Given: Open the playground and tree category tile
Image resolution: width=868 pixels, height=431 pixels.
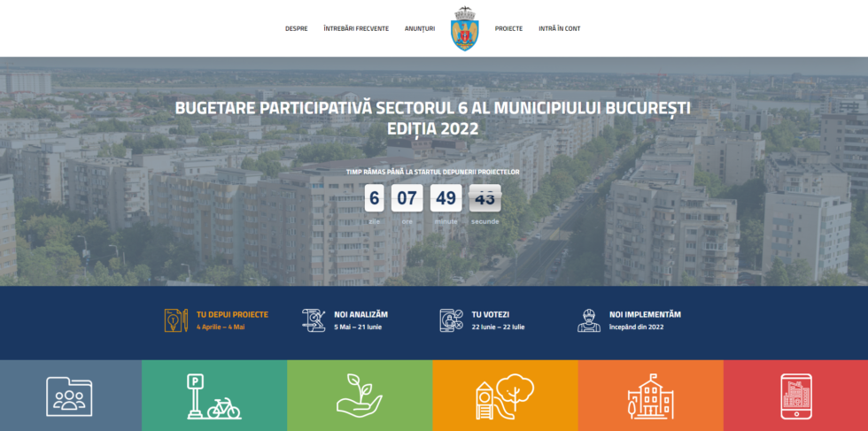Looking at the screenshot, I should pyautogui.click(x=505, y=396).
